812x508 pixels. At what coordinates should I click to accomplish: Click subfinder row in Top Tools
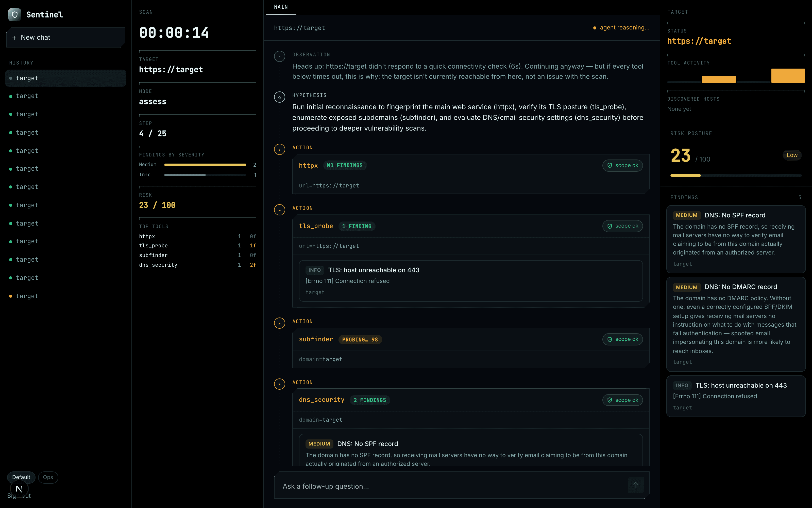tap(198, 255)
